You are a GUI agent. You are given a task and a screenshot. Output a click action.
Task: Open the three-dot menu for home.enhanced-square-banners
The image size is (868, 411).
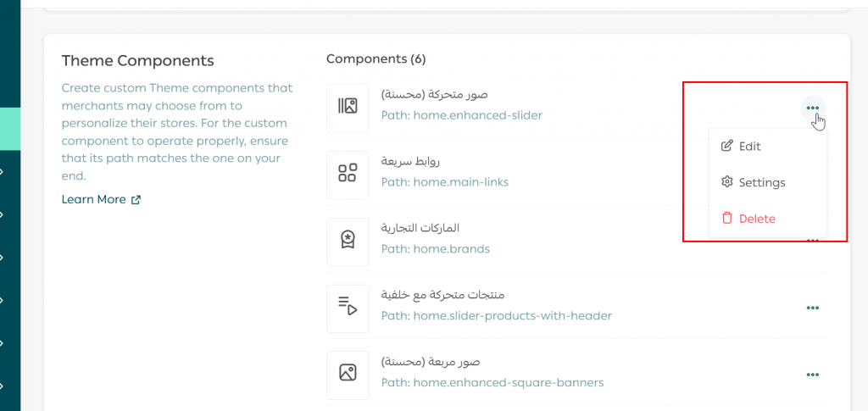click(x=812, y=375)
